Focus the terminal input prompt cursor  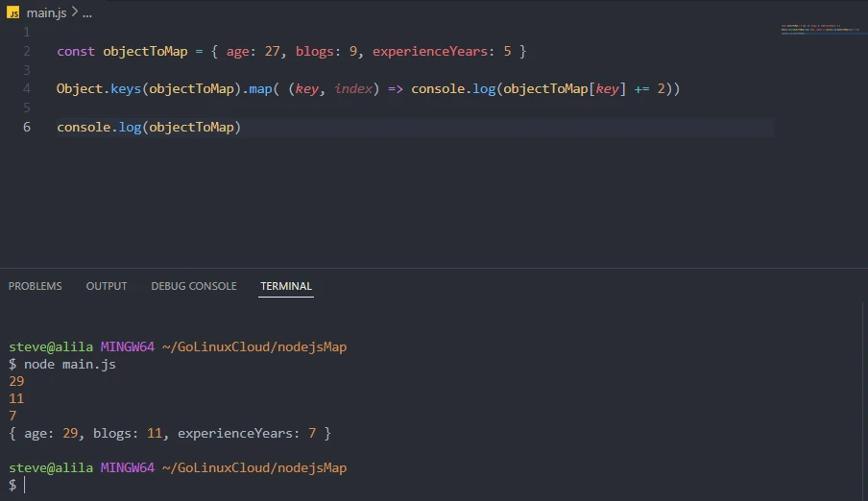25,486
